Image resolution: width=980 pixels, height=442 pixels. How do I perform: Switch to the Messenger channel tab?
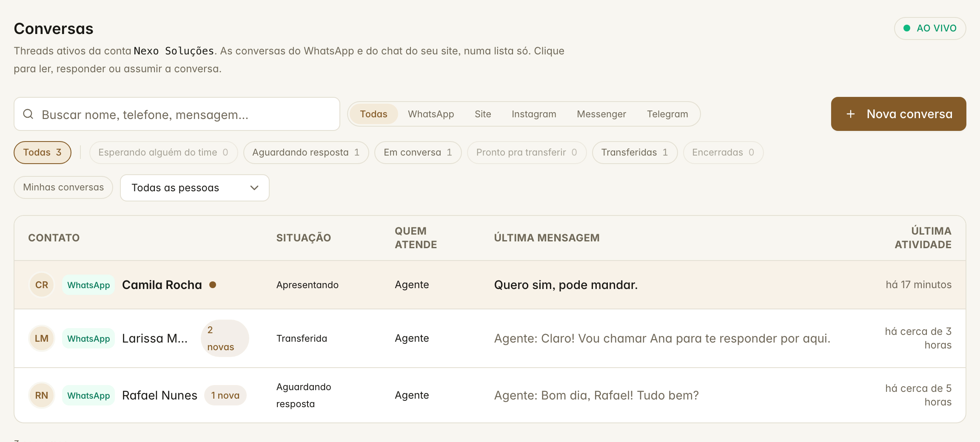coord(601,114)
